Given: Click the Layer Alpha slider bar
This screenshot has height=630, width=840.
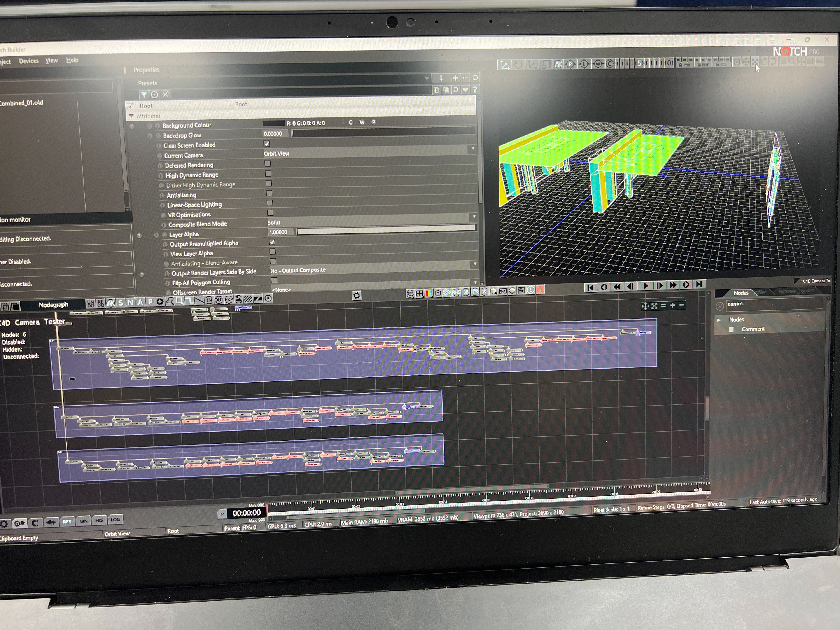Looking at the screenshot, I should click(x=385, y=229).
